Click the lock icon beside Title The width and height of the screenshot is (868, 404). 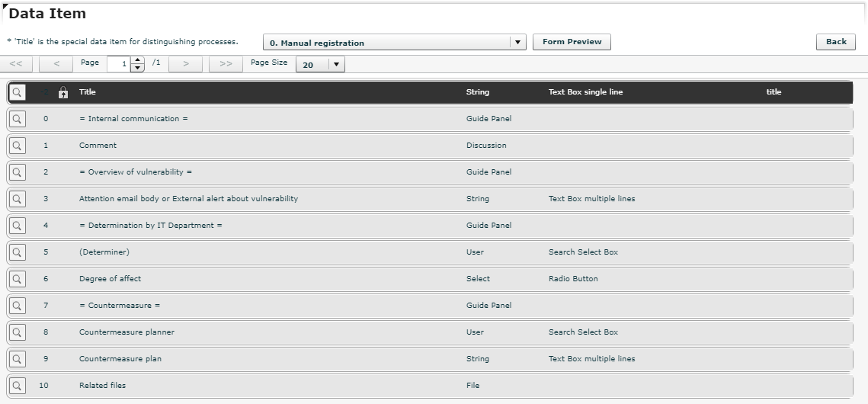(63, 92)
